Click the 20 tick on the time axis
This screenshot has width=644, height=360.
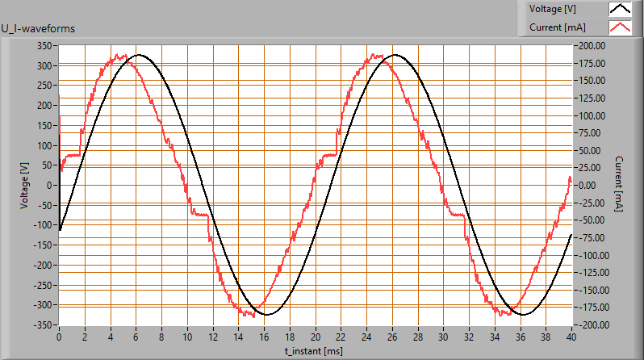tap(315, 335)
